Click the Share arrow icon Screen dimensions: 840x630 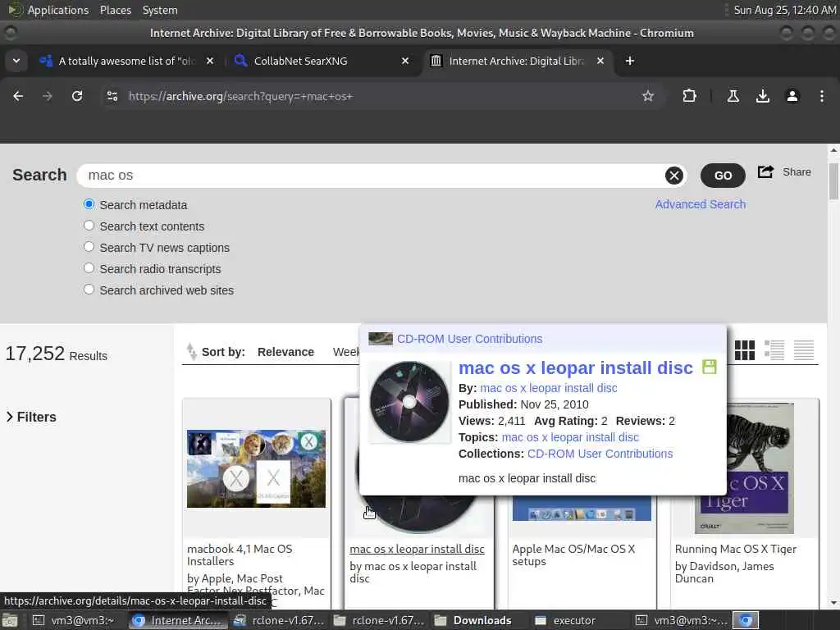pos(765,172)
